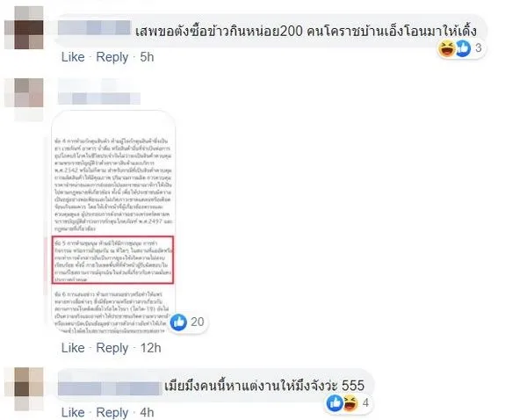Like the comment posted 12h ago
Viewport: 527px width, 420px height.
point(73,348)
